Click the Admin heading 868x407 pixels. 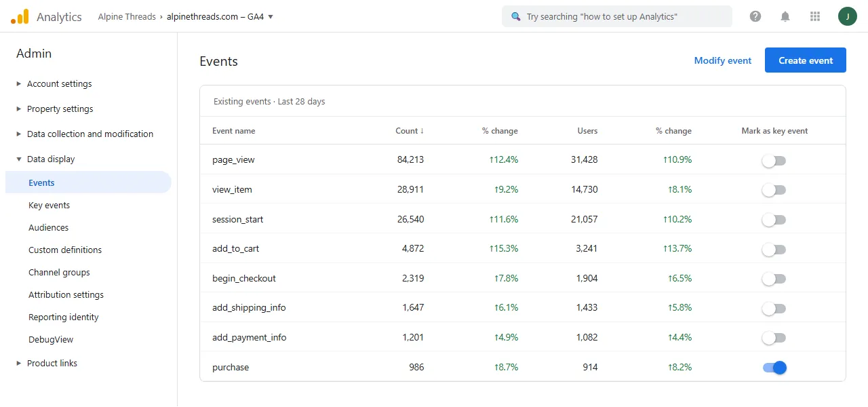(x=34, y=54)
